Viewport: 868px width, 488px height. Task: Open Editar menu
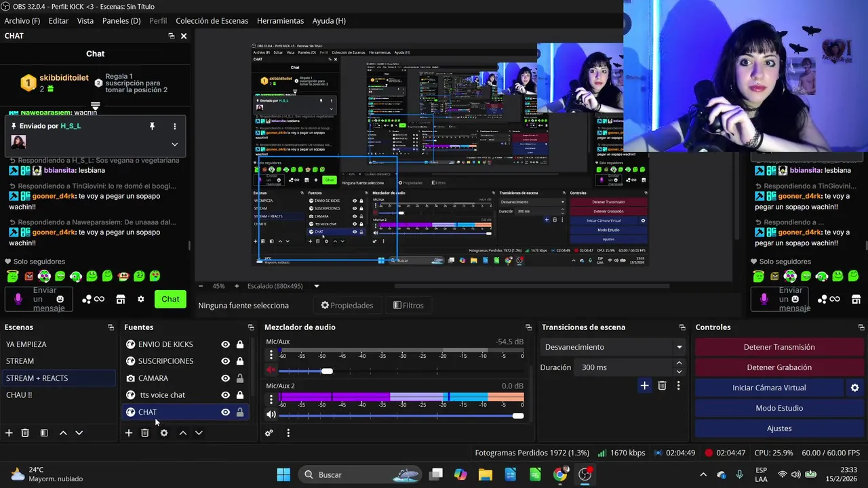coord(58,21)
